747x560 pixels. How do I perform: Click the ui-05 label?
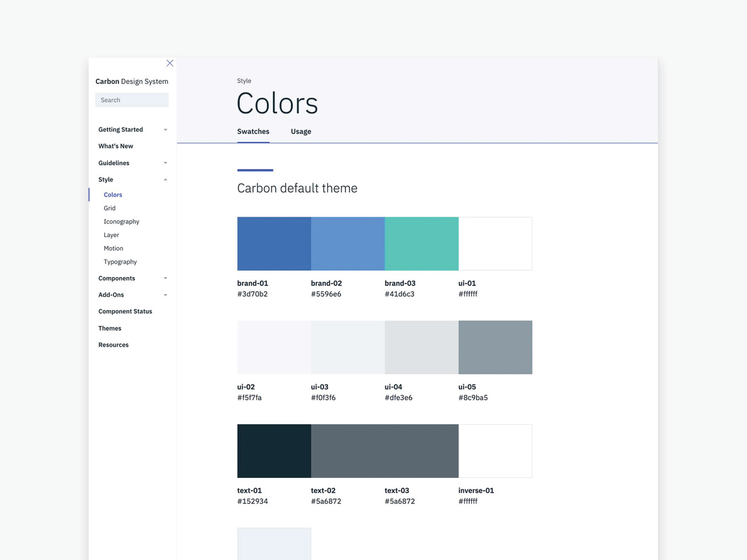[467, 387]
